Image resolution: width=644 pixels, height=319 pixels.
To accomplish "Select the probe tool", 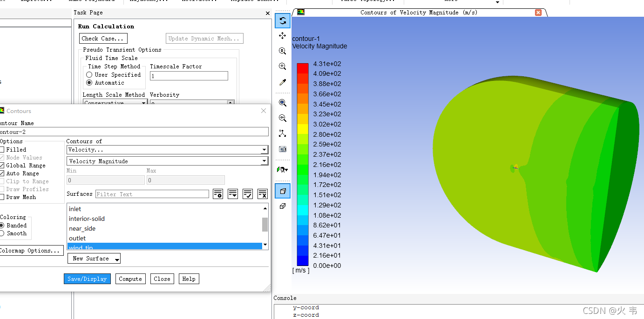I will [x=282, y=82].
